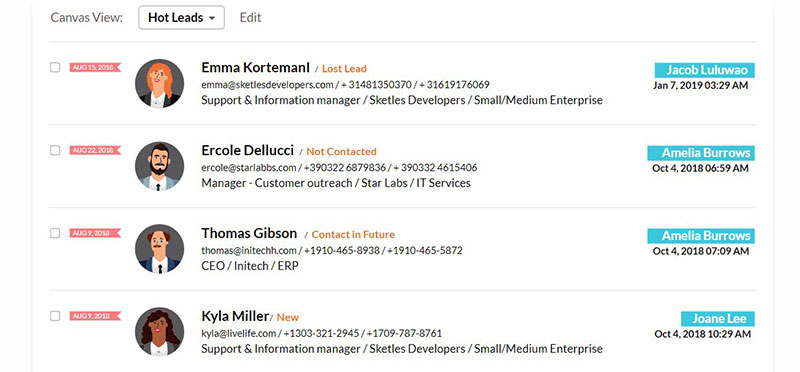Click Edit next to canvas view
Screen dimensions: 800x372
(x=251, y=18)
